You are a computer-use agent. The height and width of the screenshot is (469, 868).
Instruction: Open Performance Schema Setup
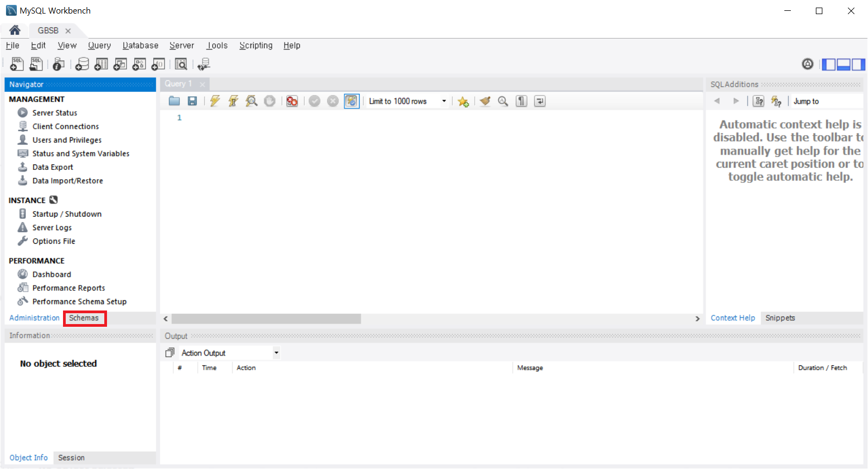click(x=79, y=301)
